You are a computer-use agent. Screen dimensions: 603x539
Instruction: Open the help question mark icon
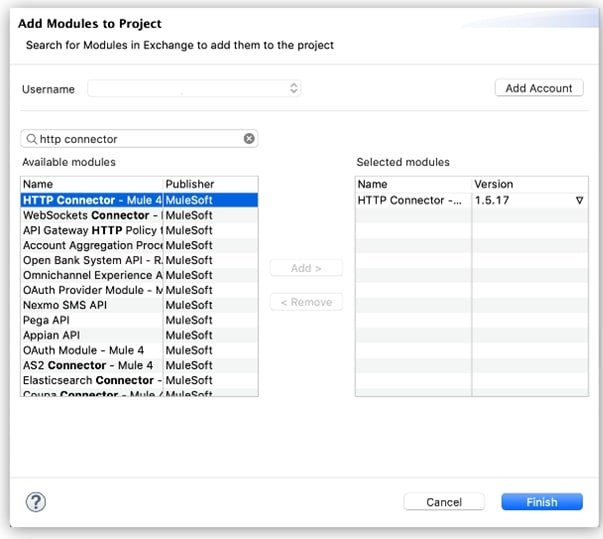(x=36, y=502)
